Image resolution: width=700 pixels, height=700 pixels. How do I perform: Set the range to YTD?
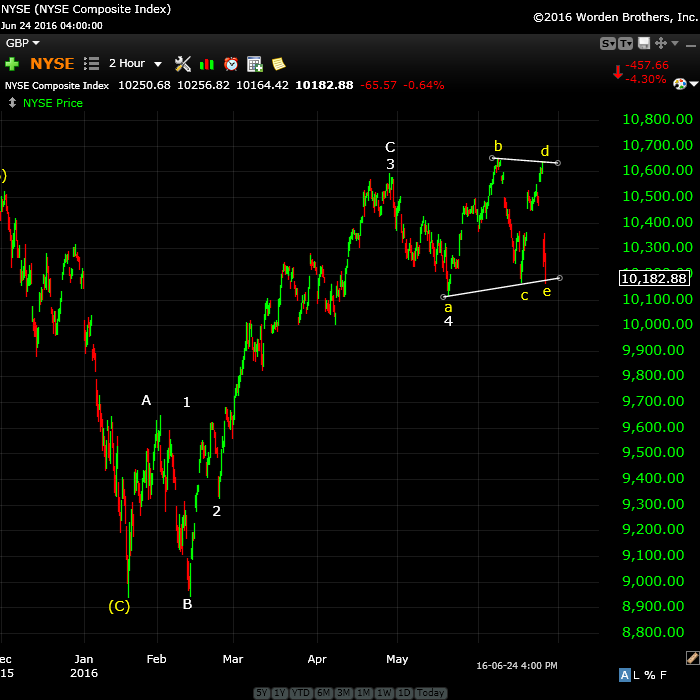click(301, 692)
